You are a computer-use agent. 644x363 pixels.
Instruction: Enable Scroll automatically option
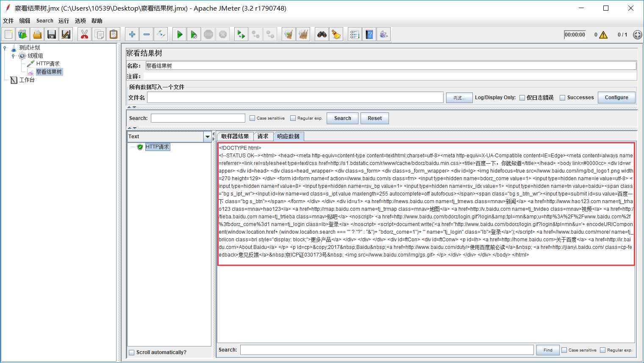pos(132,352)
